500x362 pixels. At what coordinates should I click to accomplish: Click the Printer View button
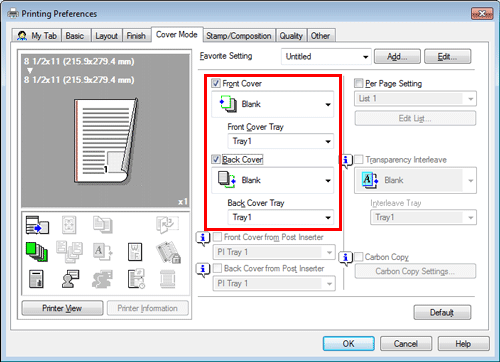(62, 308)
